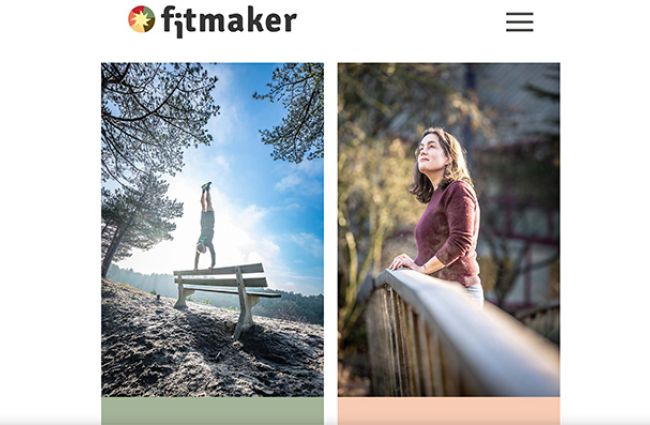The height and width of the screenshot is (425, 650).
Task: Open the handstand on bench photo
Action: (x=212, y=229)
